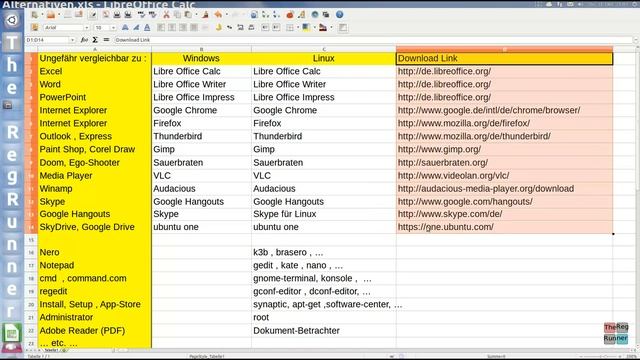Merge and center cells icon
This screenshot has width=640, height=360.
(x=205, y=27)
